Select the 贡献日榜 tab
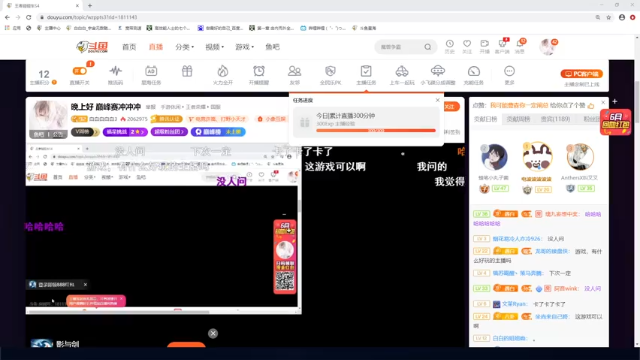Image resolution: width=640 pixels, height=360 pixels. pyautogui.click(x=485, y=119)
